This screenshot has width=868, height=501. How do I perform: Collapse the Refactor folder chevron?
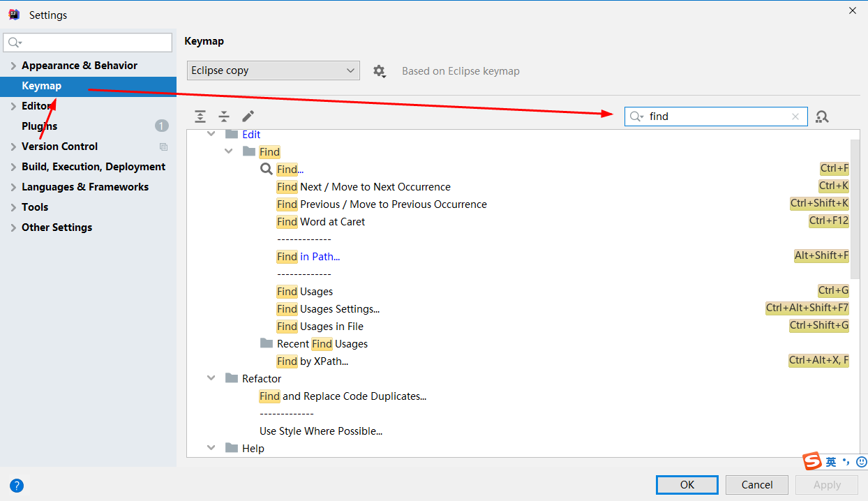click(211, 378)
